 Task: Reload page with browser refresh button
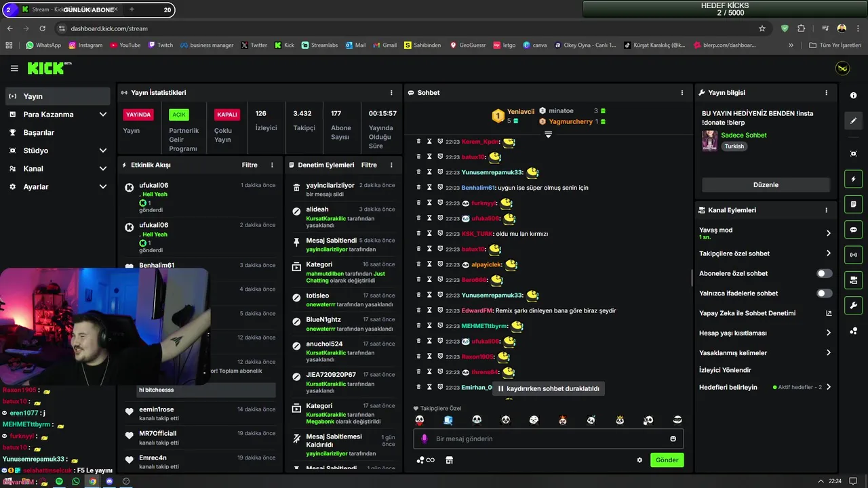42,28
